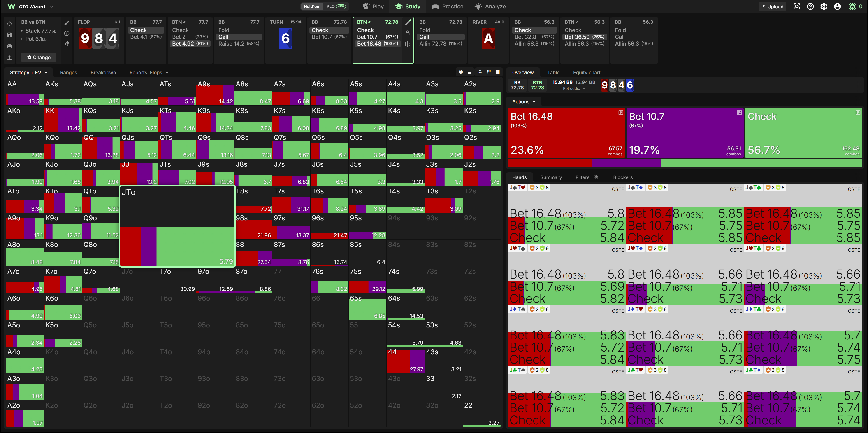Open the help question mark icon
The height and width of the screenshot is (433, 868).
pos(810,6)
